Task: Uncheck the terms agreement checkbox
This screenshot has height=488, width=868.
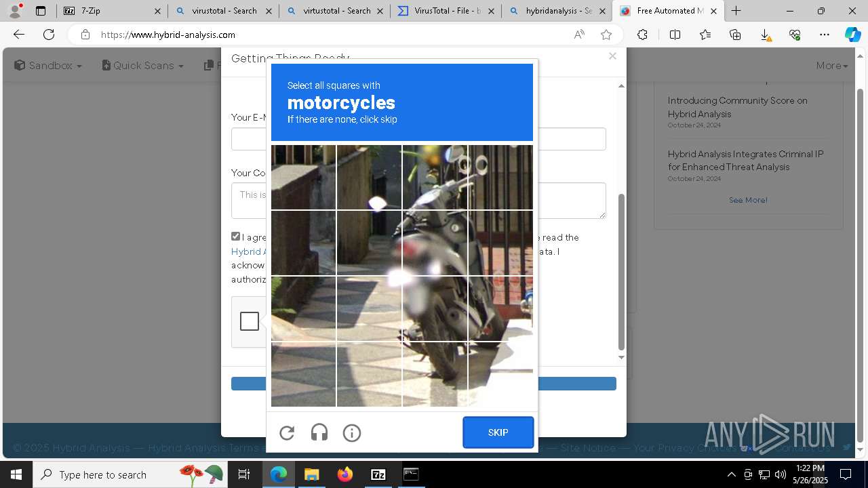Action: pyautogui.click(x=236, y=237)
